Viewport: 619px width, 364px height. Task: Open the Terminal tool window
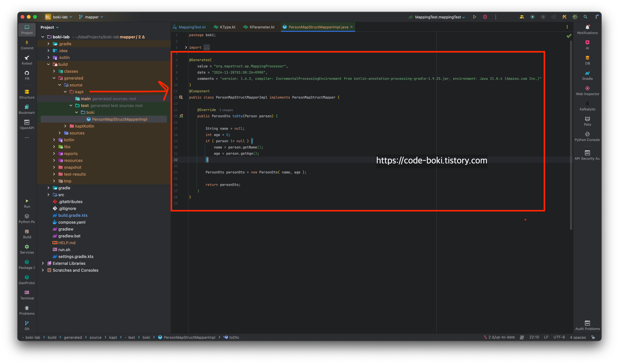pos(27,295)
